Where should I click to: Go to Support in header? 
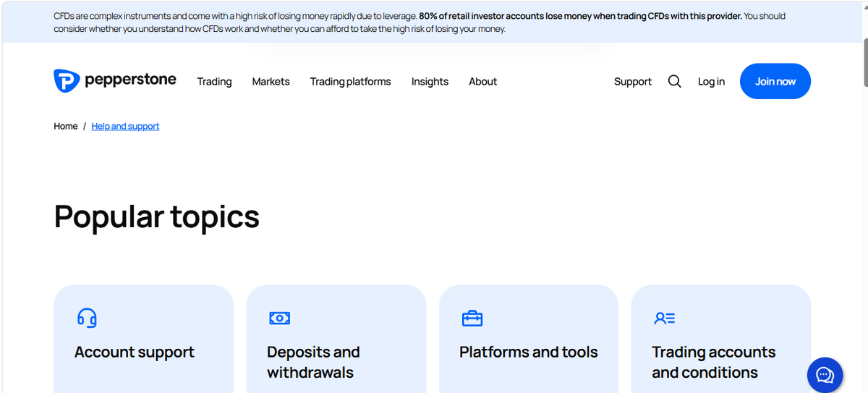point(633,82)
